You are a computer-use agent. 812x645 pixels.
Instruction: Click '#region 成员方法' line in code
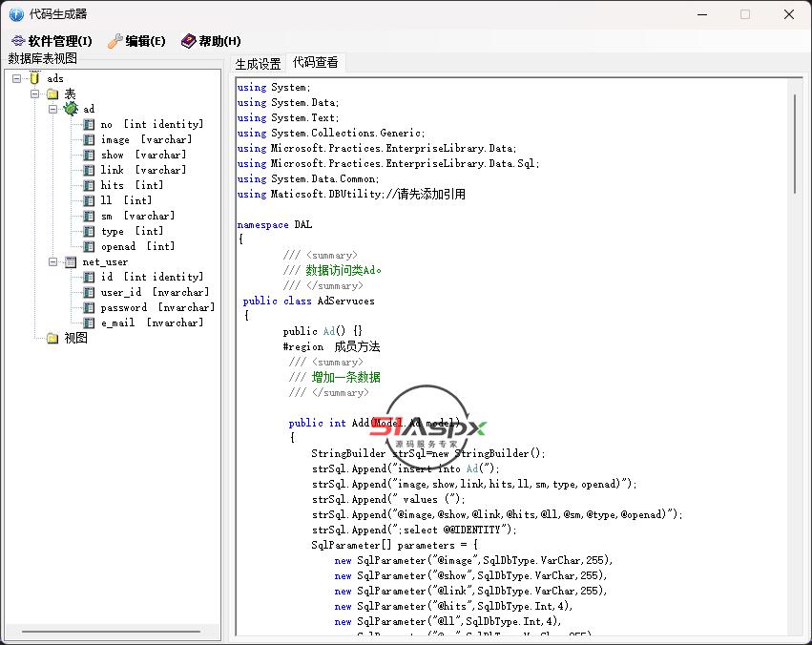coord(331,346)
